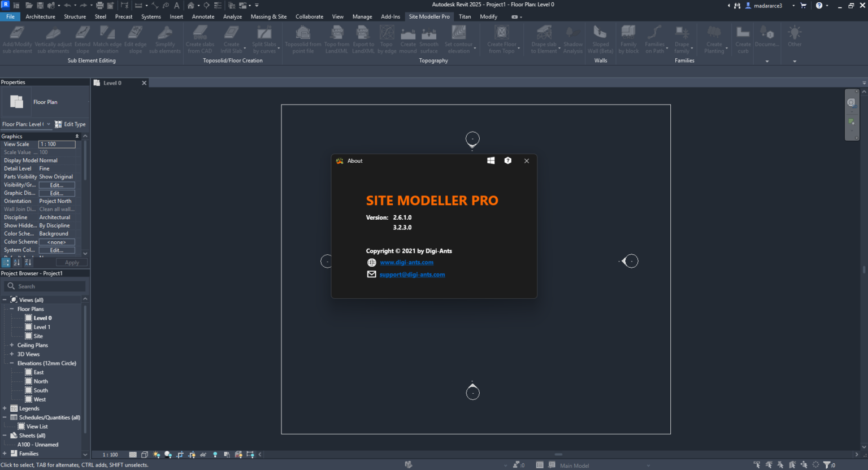Click the Project Browser search field
The image size is (868, 470).
point(45,286)
